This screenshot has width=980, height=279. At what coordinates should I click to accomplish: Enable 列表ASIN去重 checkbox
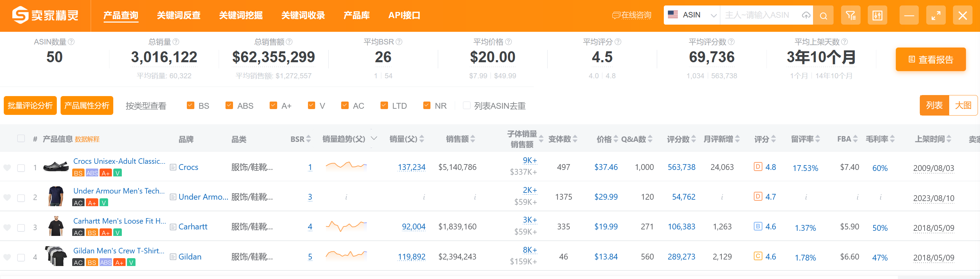(466, 106)
